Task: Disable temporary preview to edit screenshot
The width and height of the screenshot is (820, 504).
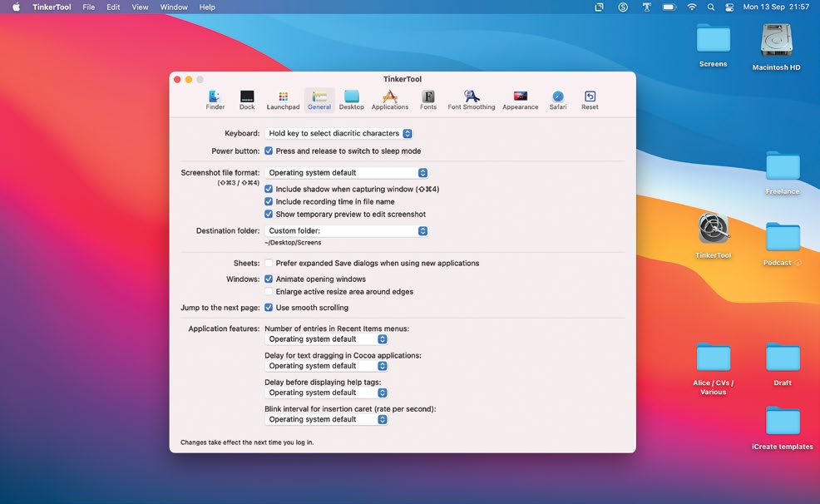Action: click(x=269, y=214)
